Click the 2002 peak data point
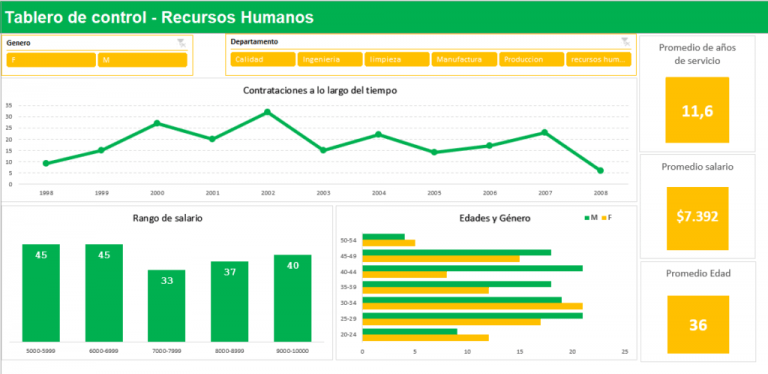The image size is (768, 374). (x=267, y=112)
